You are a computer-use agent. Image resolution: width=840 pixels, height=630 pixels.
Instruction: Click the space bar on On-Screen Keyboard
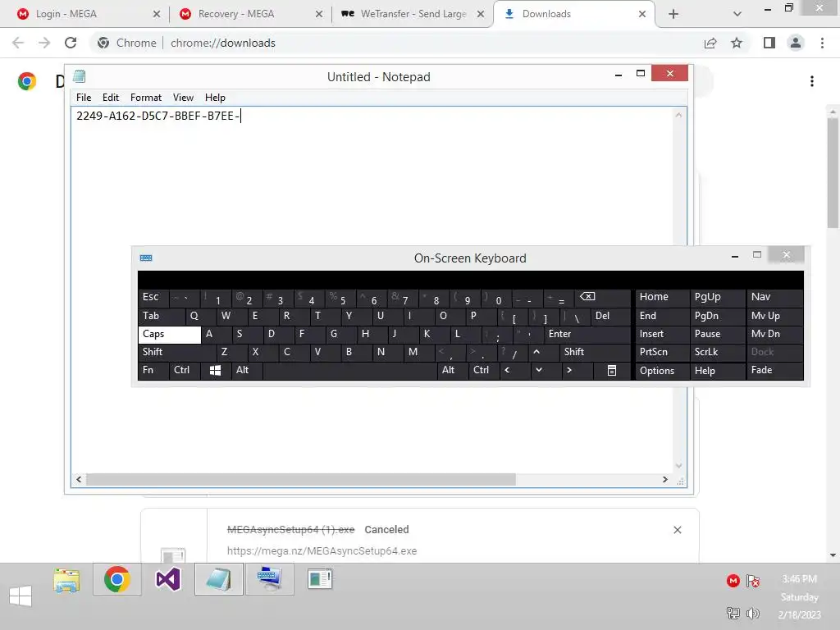click(x=349, y=370)
